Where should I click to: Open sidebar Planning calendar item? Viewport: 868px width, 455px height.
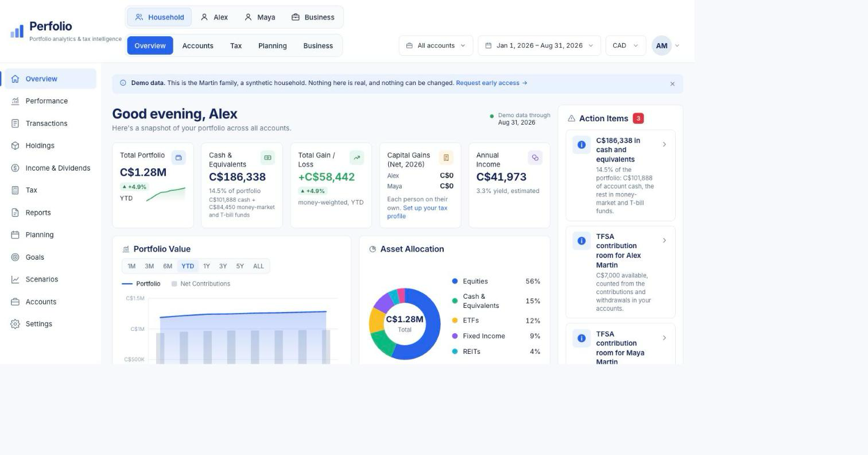coord(51,235)
